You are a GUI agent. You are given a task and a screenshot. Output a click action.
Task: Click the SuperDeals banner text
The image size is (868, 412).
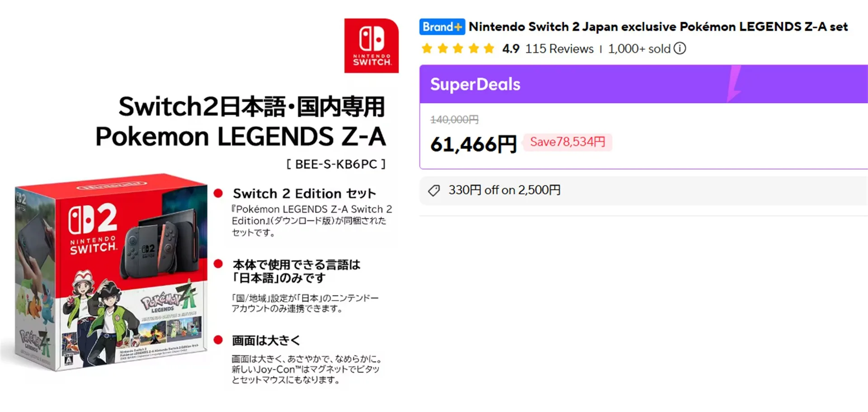pyautogui.click(x=475, y=85)
